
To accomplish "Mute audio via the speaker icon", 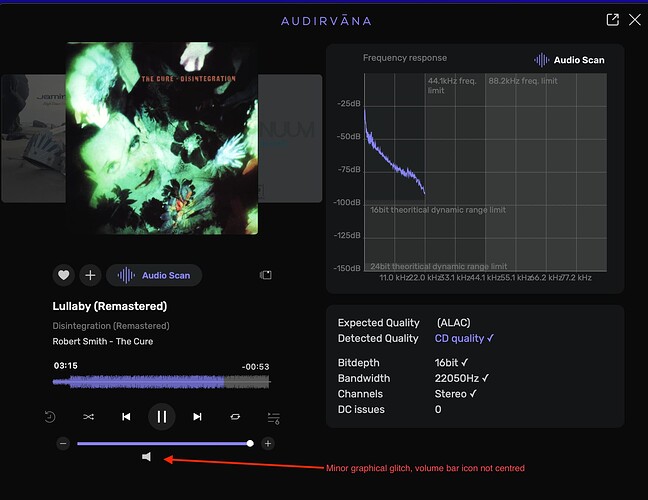I will point(146,457).
